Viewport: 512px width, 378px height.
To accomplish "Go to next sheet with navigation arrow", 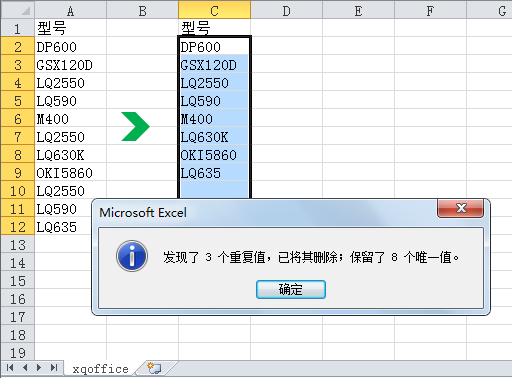I will coord(39,368).
